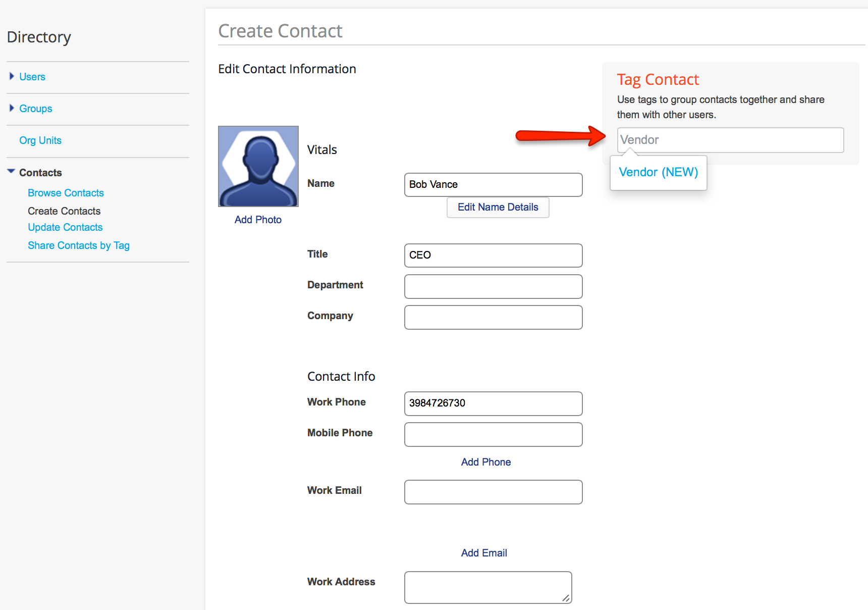Click Add Phone link
The width and height of the screenshot is (868, 610).
click(x=486, y=462)
